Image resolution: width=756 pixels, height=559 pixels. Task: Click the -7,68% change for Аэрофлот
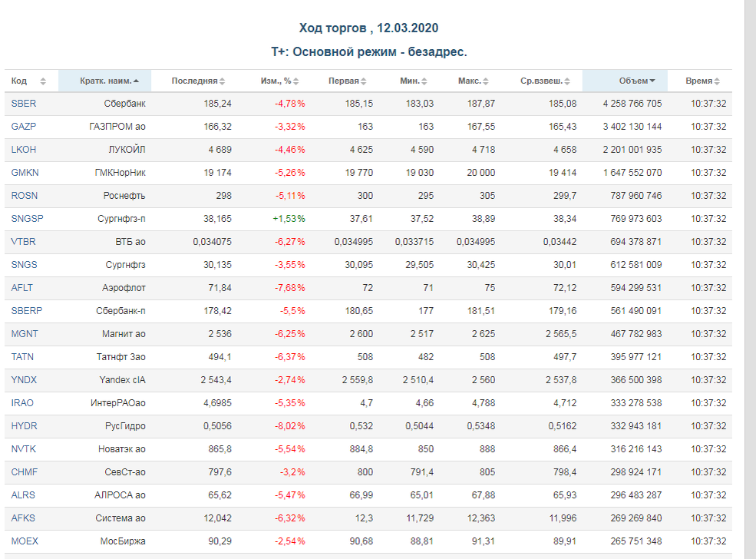[x=290, y=288]
